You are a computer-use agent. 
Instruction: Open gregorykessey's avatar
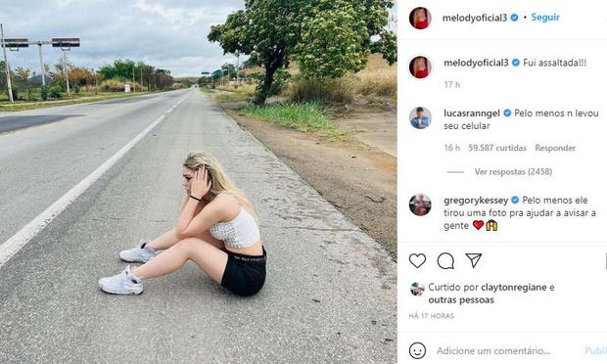pos(420,205)
